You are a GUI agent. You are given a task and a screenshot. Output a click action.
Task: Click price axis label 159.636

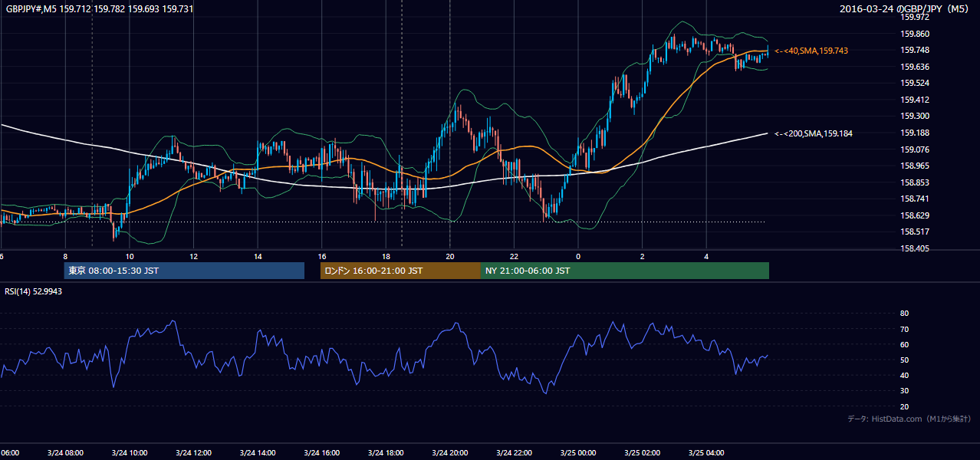915,67
